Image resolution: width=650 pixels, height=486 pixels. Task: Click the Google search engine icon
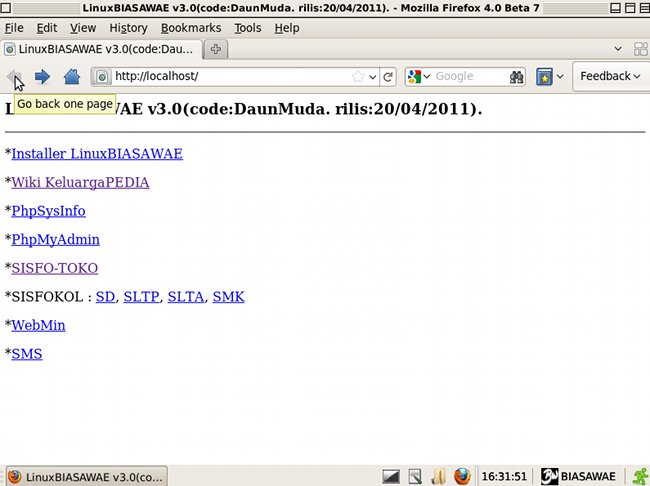pyautogui.click(x=414, y=77)
